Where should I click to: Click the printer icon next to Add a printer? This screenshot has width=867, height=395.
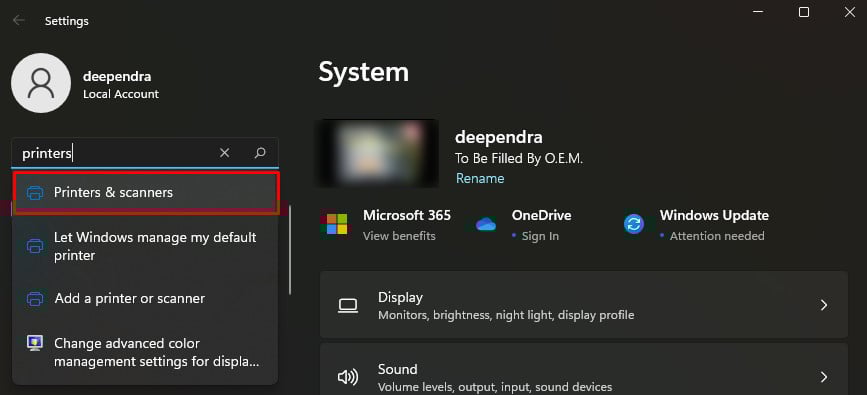tap(35, 299)
